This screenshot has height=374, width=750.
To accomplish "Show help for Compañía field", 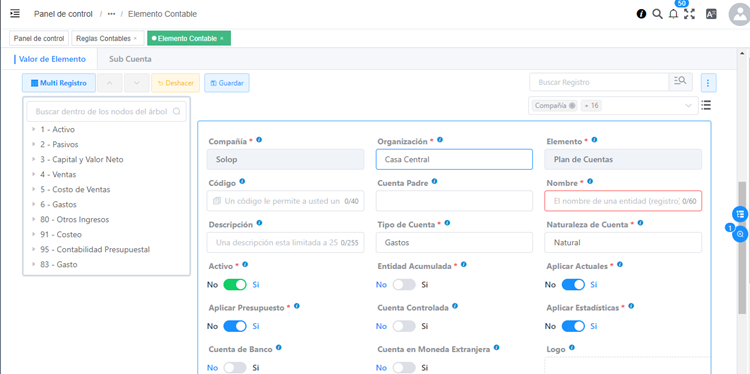I will [x=259, y=140].
